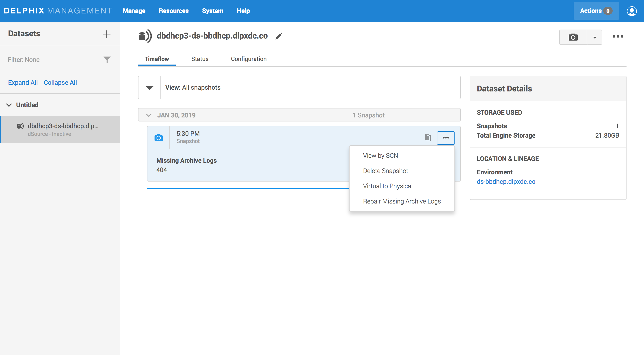Click the blue camera icon for 5:30 PM snapshot

coord(158,138)
